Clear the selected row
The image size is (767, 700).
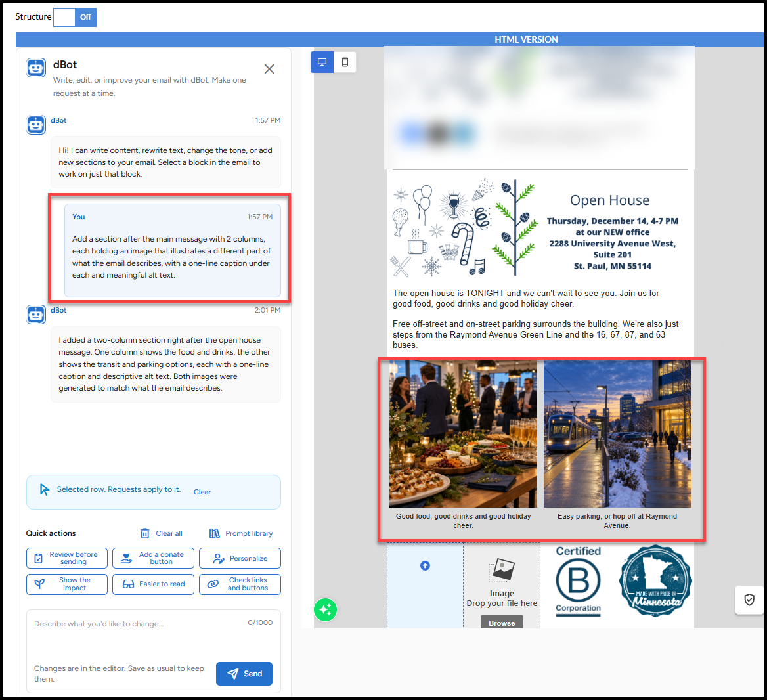click(x=202, y=492)
